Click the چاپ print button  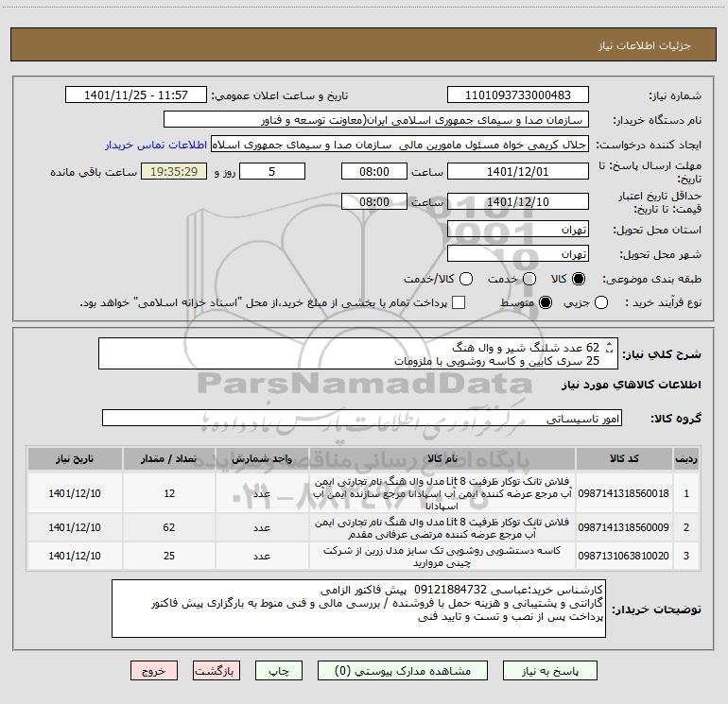click(x=279, y=671)
